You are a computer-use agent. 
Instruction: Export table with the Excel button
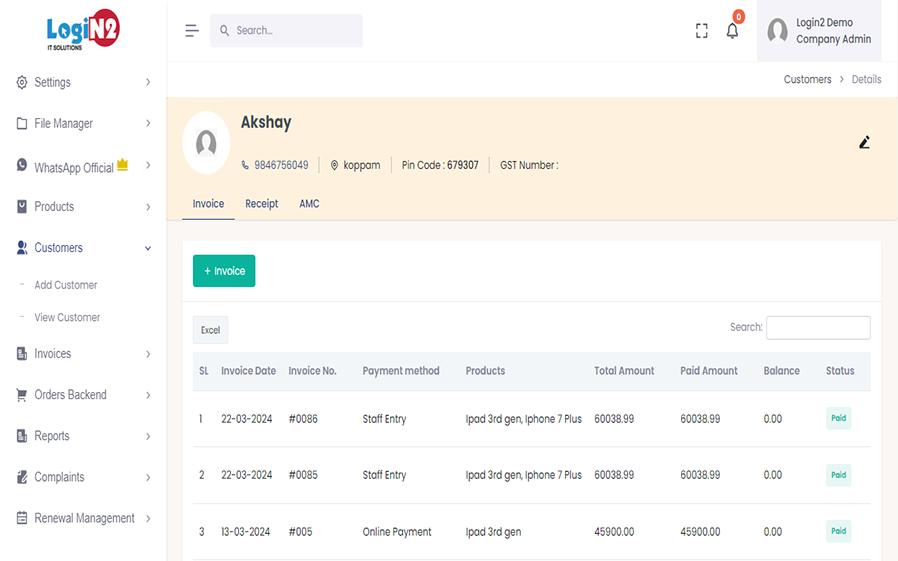[x=210, y=330]
